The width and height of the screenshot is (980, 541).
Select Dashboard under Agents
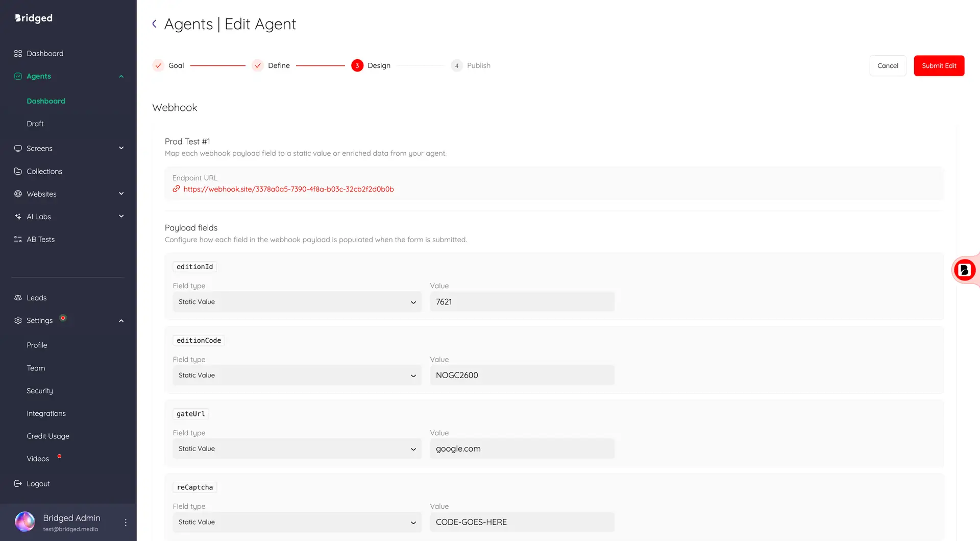click(x=46, y=101)
